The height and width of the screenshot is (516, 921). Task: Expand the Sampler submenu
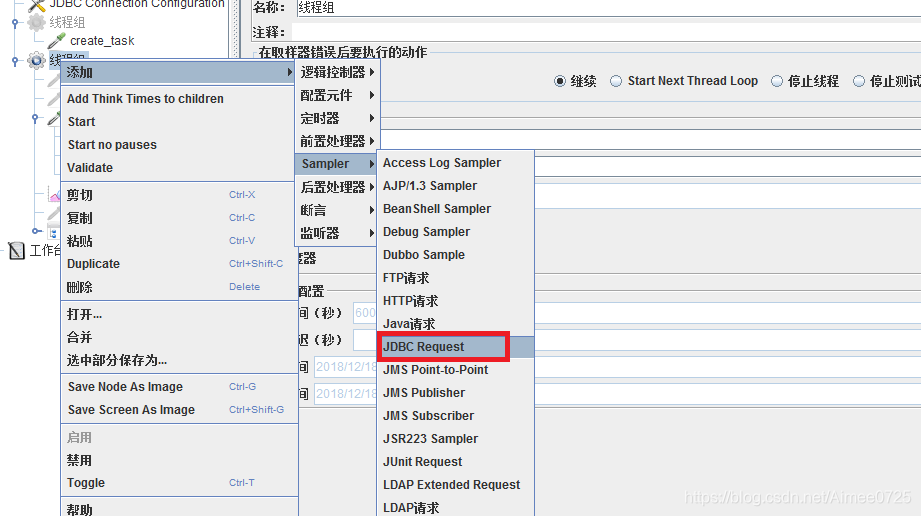click(x=336, y=164)
